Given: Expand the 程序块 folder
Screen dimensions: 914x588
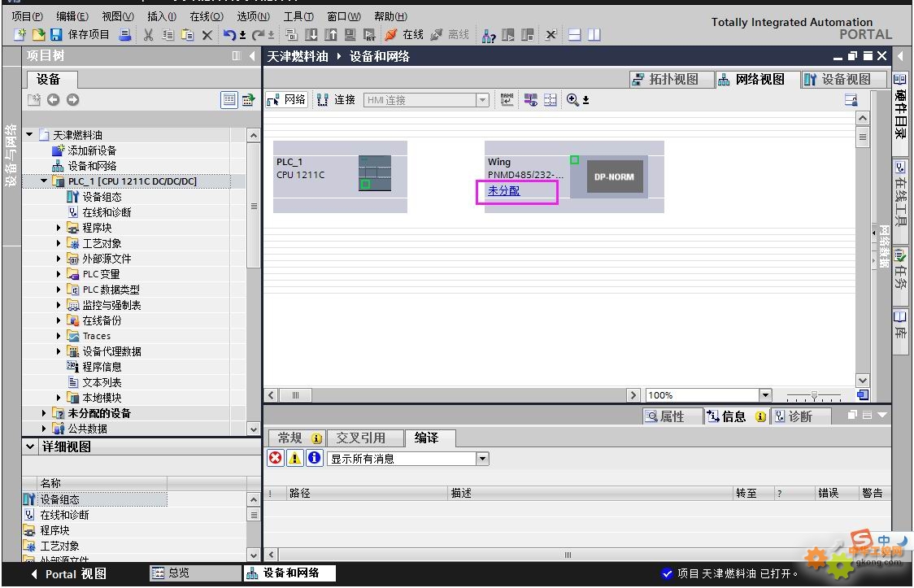Looking at the screenshot, I should pyautogui.click(x=59, y=228).
